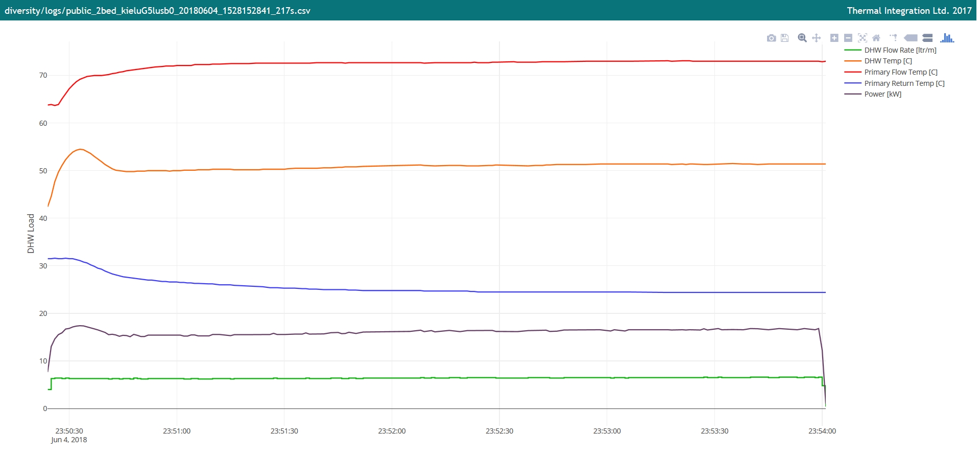Select the Zoom magnifier tool
The image size is (980, 455).
point(802,38)
